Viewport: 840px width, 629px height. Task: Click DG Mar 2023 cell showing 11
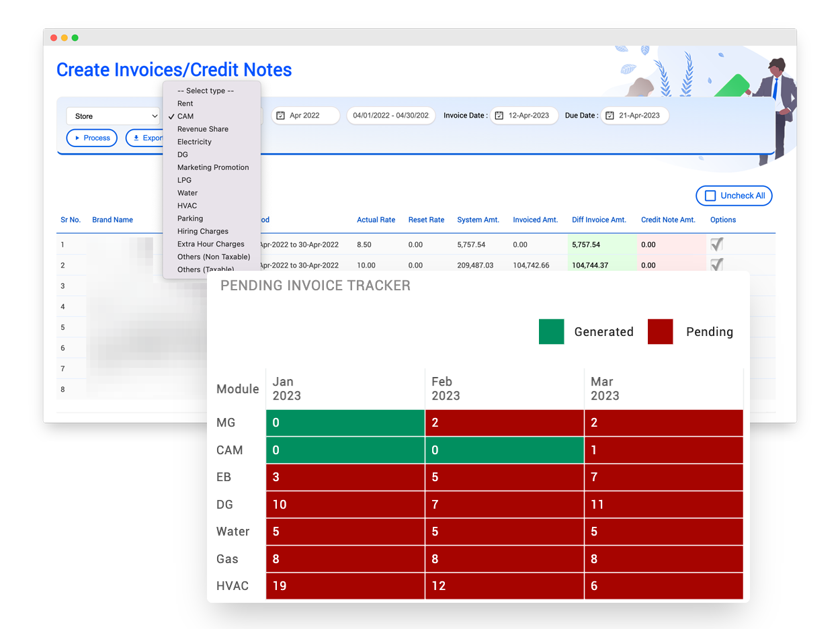pos(664,504)
